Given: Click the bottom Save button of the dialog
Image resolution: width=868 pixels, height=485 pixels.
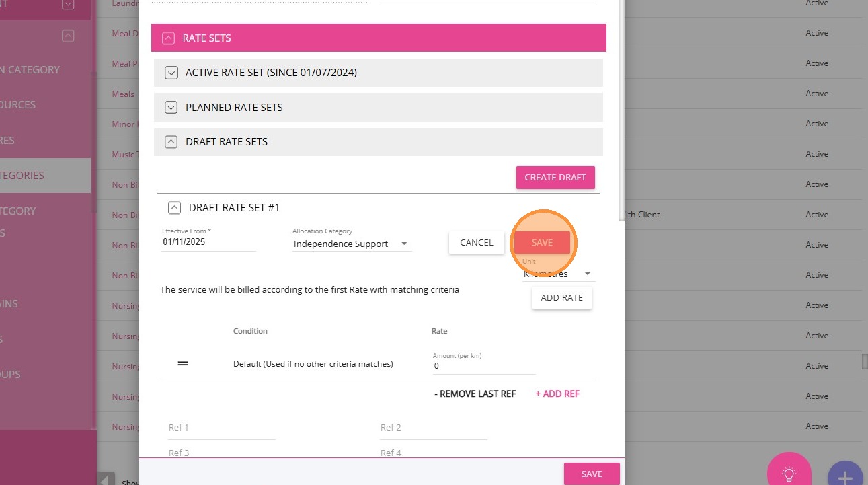Looking at the screenshot, I should click(591, 474).
